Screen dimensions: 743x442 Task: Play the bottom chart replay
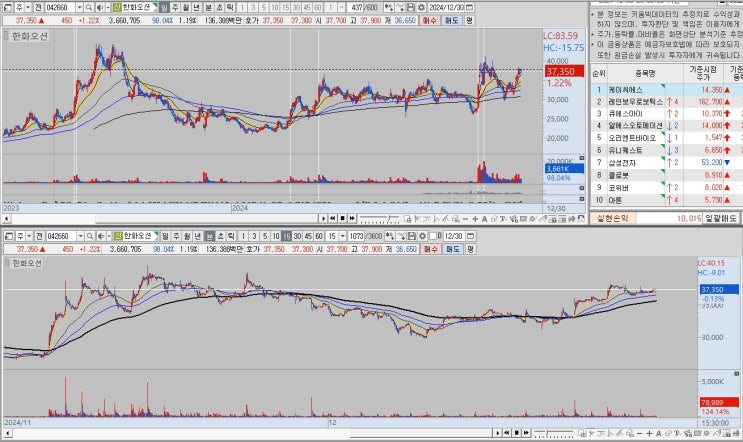tap(498, 433)
